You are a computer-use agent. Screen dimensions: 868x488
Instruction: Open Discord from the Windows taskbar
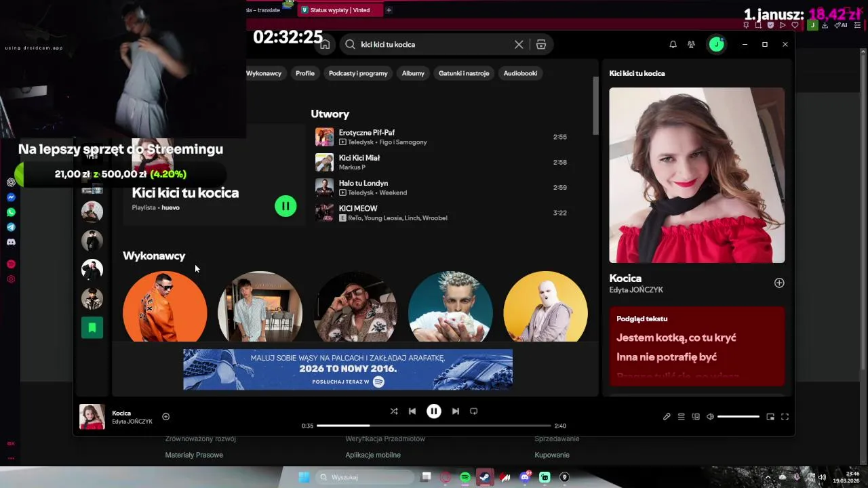(525, 477)
